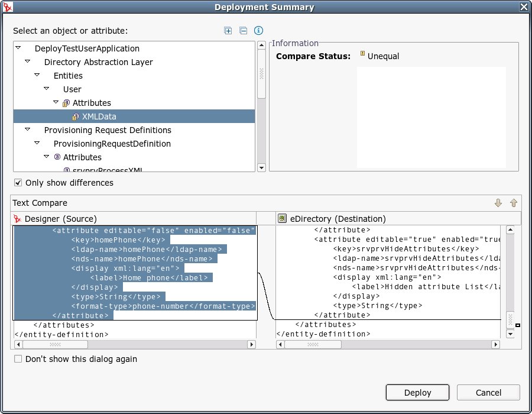Click source pane horizontal scroll left arrow
This screenshot has width=532, height=414.
pyautogui.click(x=18, y=344)
